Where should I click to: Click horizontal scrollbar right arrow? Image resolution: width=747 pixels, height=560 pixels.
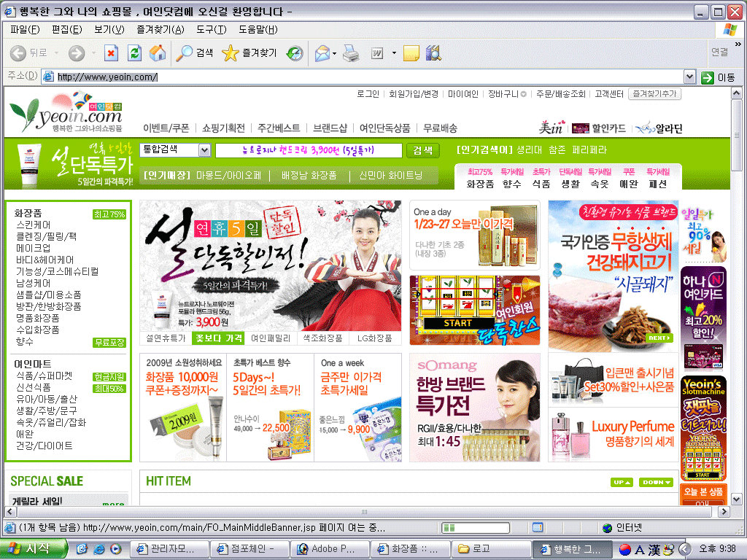pos(724,511)
